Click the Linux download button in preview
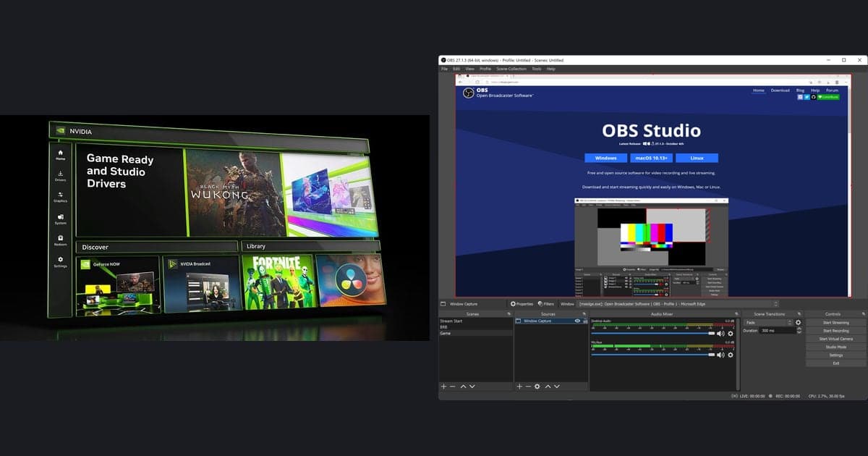 coord(697,158)
